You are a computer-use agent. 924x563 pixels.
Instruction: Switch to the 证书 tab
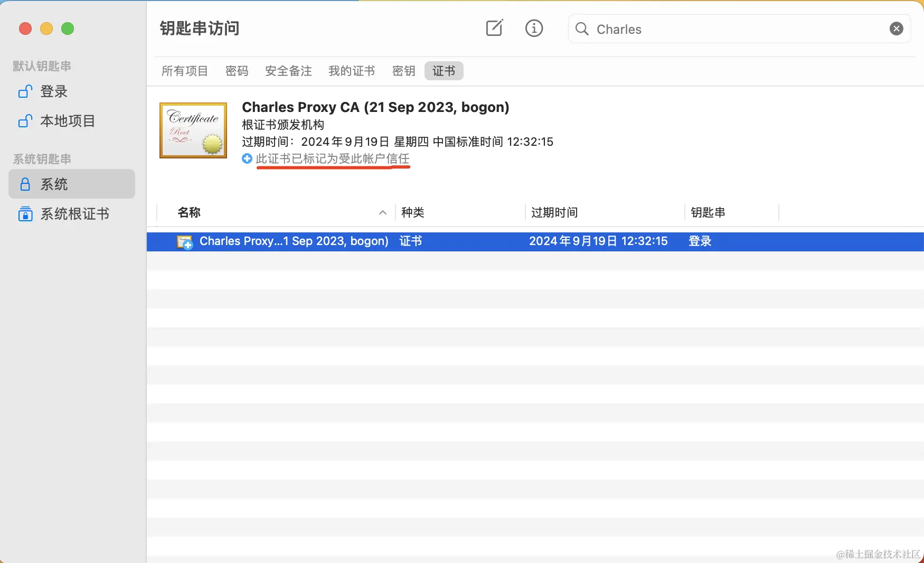tap(444, 71)
